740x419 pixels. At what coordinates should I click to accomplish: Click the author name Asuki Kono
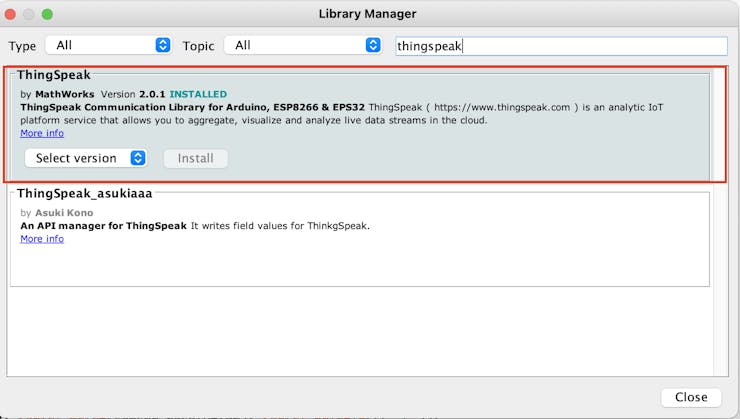[64, 213]
